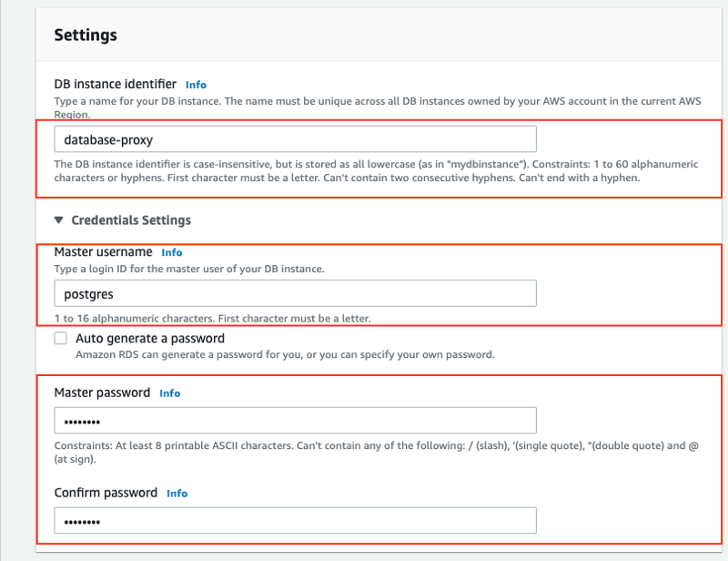Click the Settings panel heading
728x561 pixels.
coord(86,35)
